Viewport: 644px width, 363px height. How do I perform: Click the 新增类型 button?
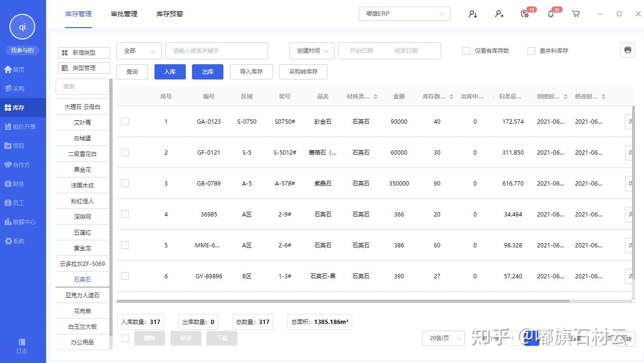84,53
